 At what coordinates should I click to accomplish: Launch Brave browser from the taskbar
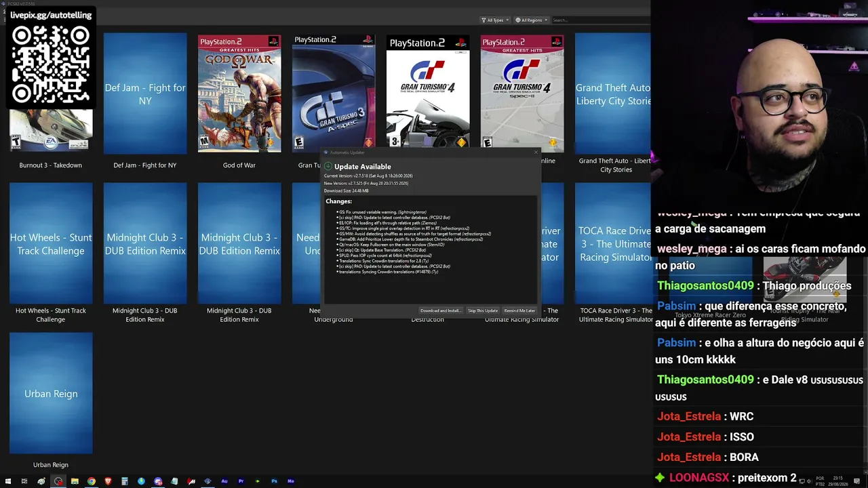108,481
